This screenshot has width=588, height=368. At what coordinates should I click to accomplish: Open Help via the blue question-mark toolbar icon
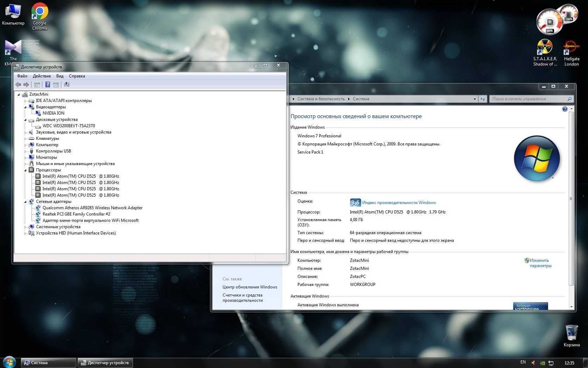coord(48,84)
